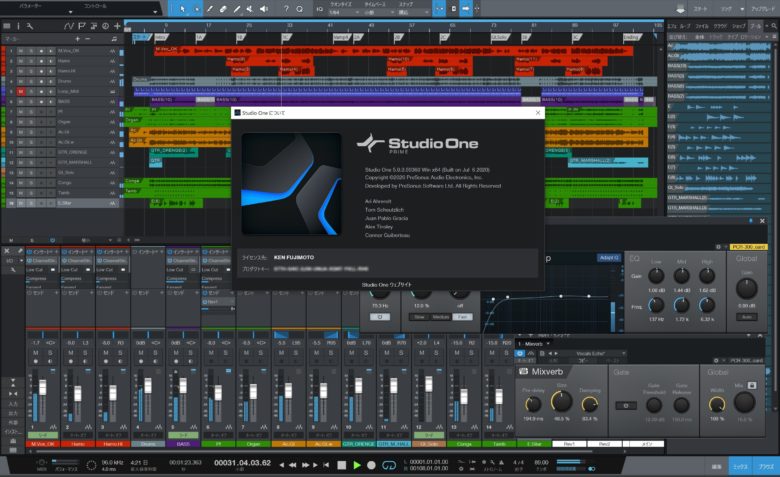This screenshot has width=780, height=477.
Task: Click the アップグレード button
Action: [x=763, y=9]
